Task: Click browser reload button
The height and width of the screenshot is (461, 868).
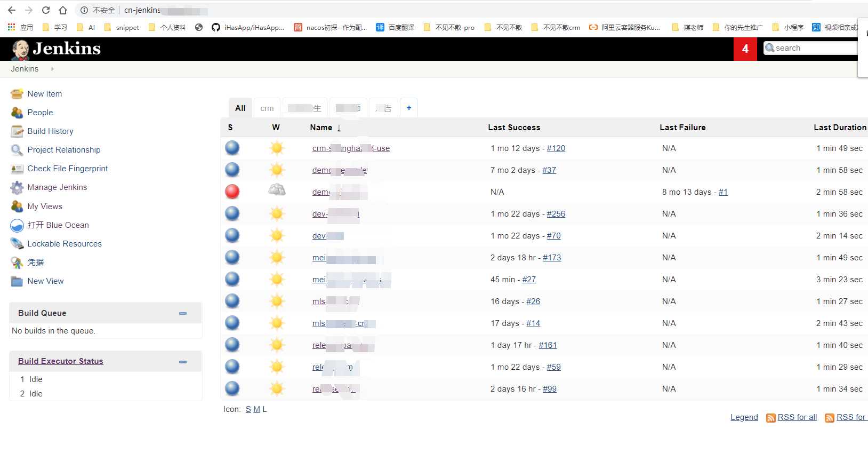Action: pyautogui.click(x=46, y=10)
